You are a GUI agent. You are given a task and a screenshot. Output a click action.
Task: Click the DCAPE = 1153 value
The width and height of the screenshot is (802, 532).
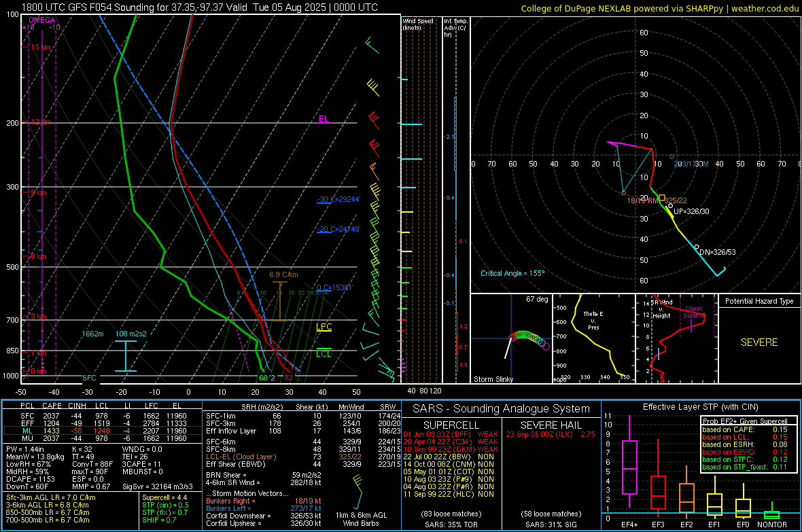pos(30,479)
